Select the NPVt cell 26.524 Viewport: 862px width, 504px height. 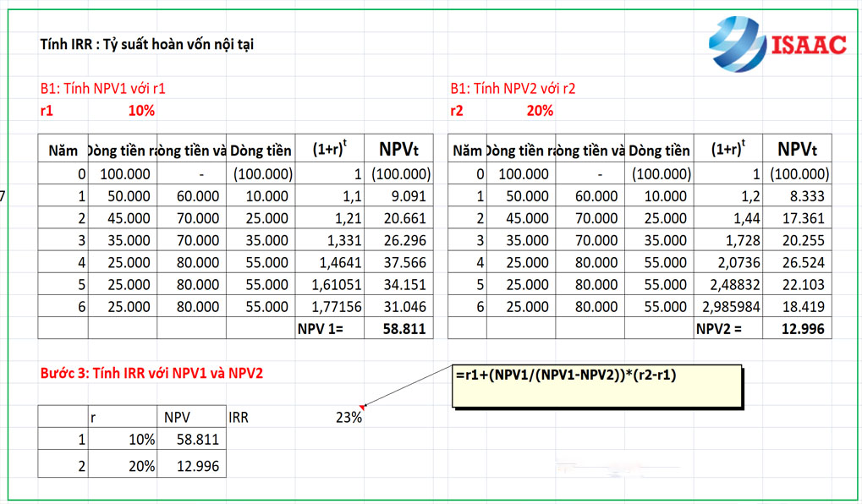(x=797, y=262)
